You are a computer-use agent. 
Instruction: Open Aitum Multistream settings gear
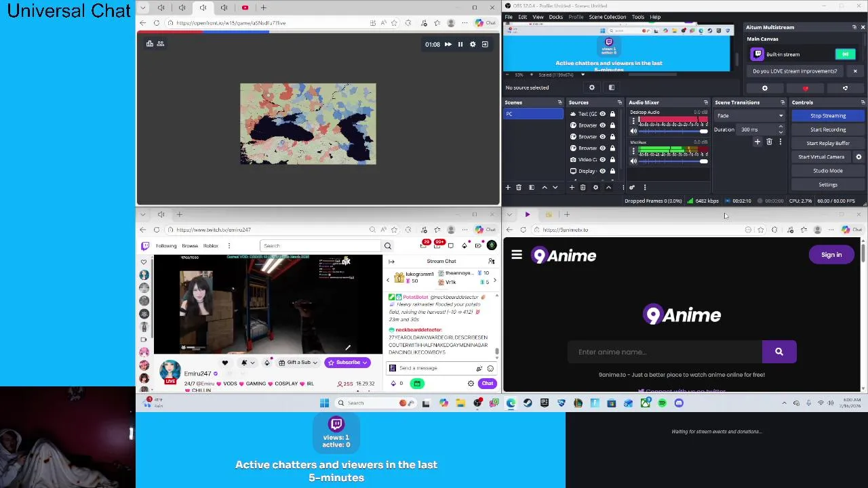(765, 88)
